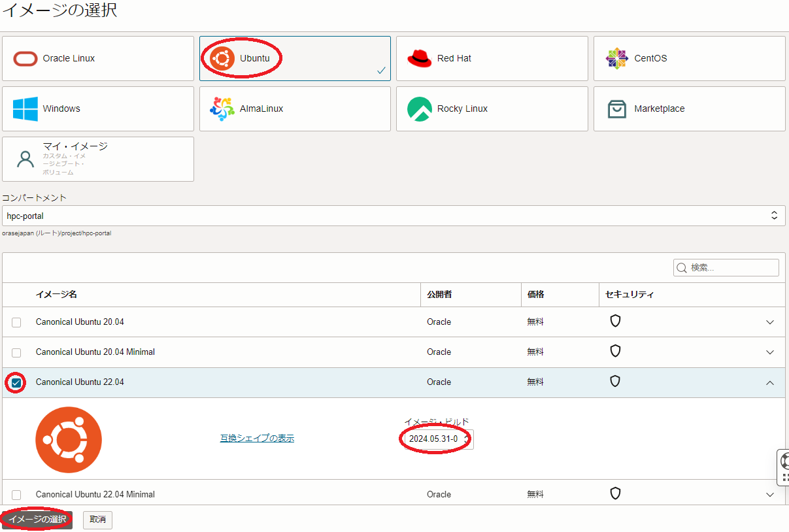Check the Canonical Ubuntu 20.04 checkbox
789x532 pixels.
(x=16, y=322)
